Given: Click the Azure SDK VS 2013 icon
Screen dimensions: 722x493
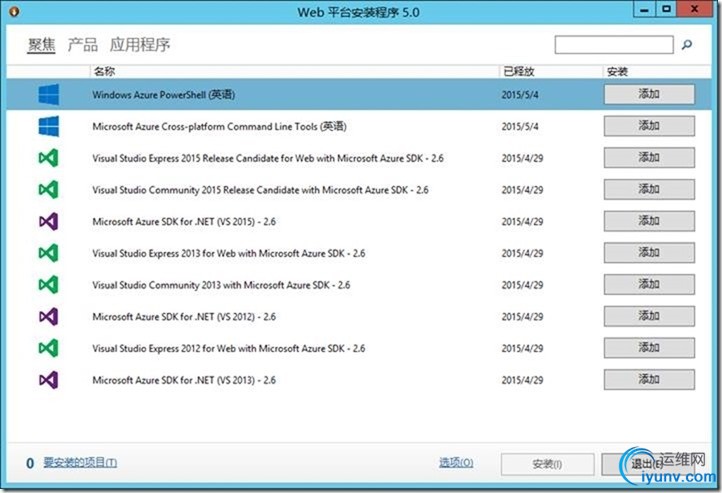Looking at the screenshot, I should [x=48, y=380].
